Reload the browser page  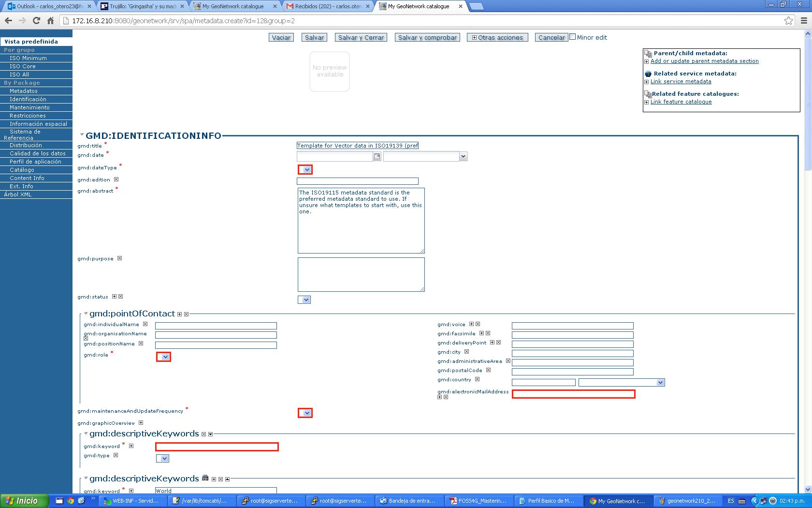point(36,21)
